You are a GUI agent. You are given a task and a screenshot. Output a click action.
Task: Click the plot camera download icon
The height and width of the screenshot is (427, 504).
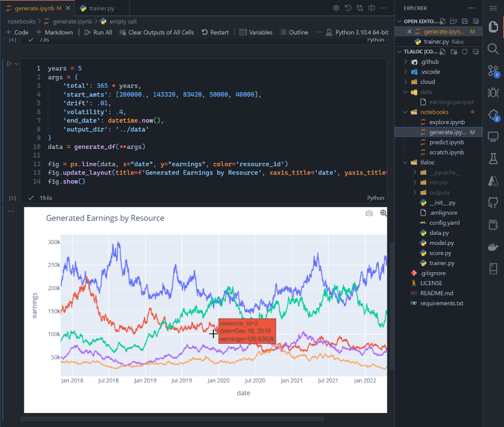369,213
